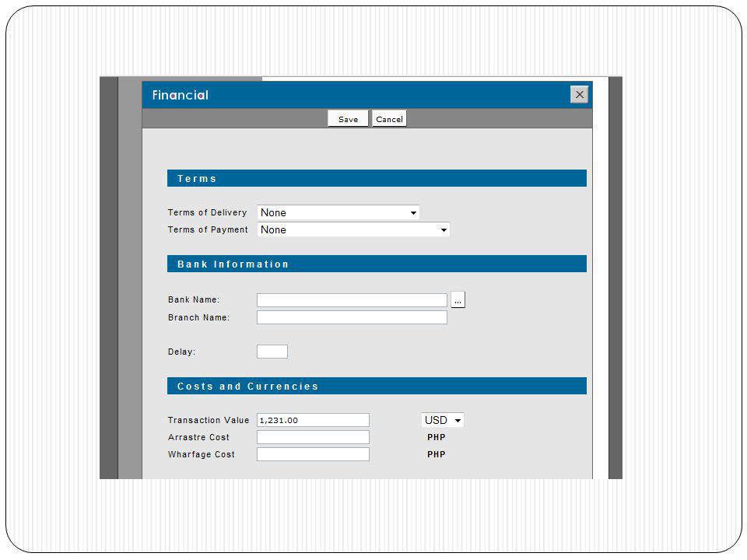Click the Financial dialog title
The height and width of the screenshot is (560, 747).
point(180,95)
